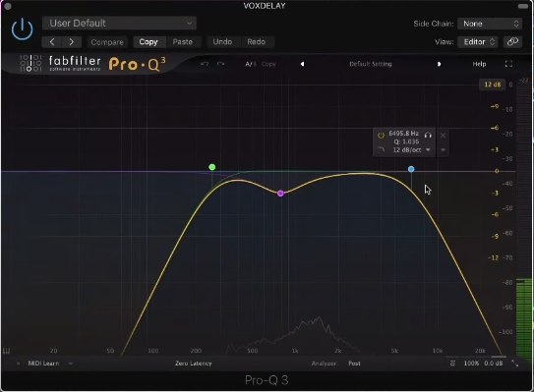
Task: Click the Paste button
Action: click(x=183, y=42)
